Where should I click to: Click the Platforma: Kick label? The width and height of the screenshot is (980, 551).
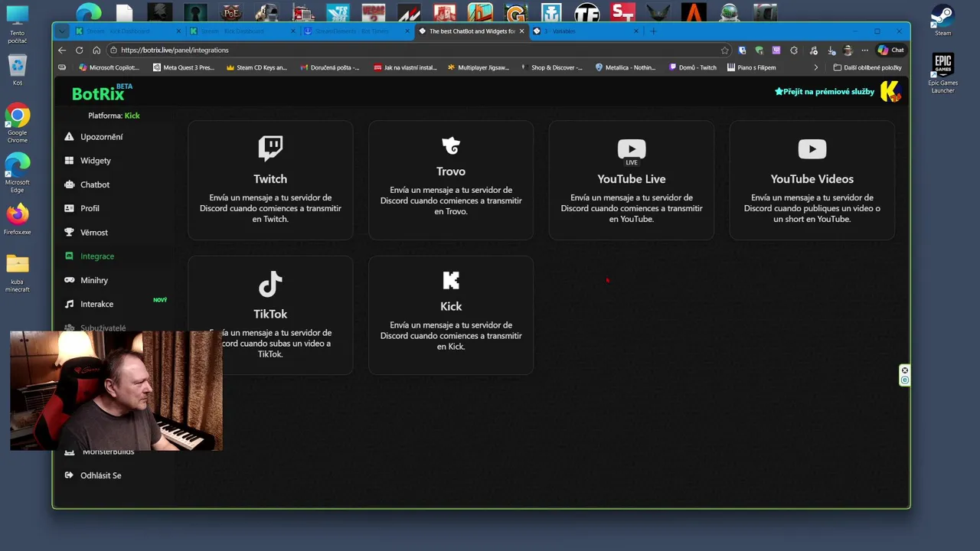coord(114,116)
